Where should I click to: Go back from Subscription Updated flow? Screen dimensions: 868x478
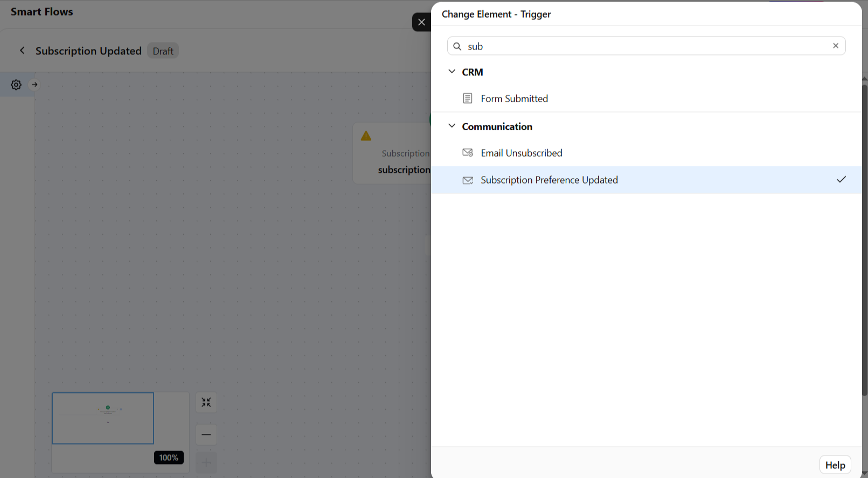click(x=22, y=51)
